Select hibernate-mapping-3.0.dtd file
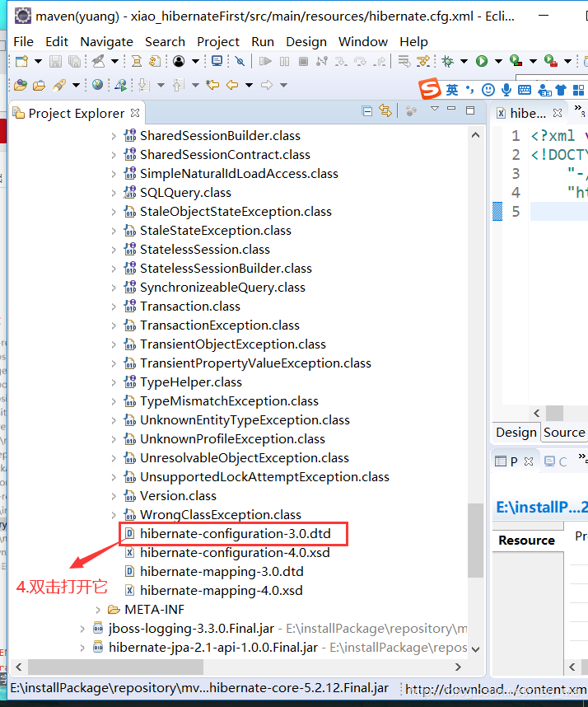This screenshot has height=707, width=588. (x=222, y=572)
